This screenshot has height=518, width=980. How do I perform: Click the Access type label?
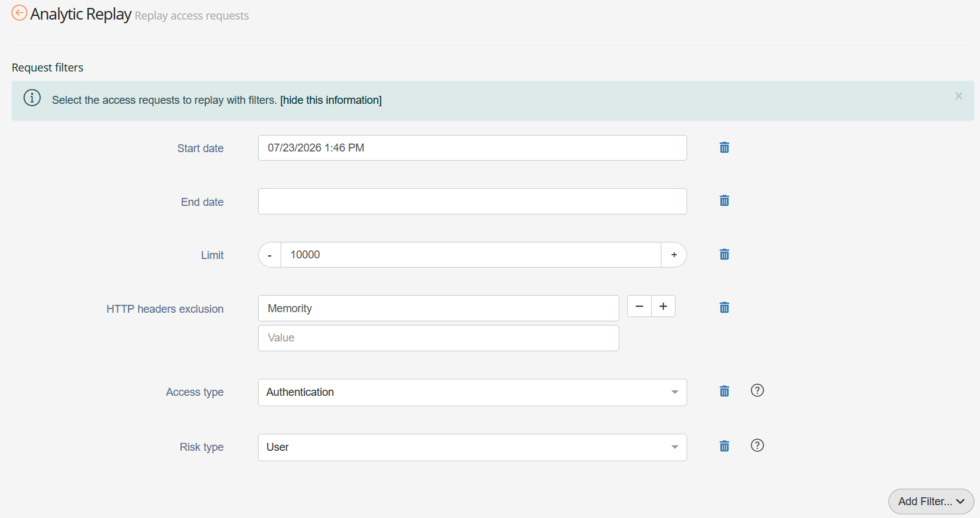tap(195, 392)
